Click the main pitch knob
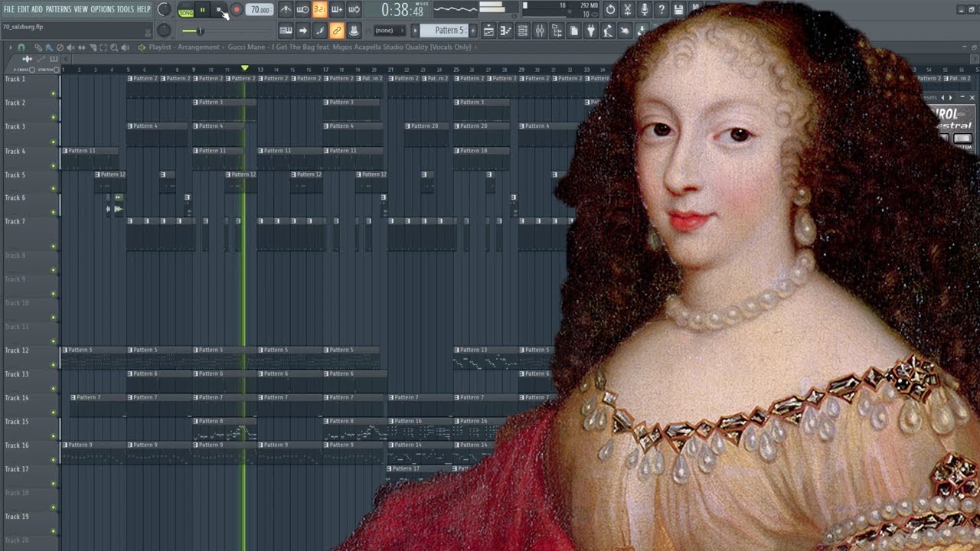This screenshot has width=980, height=551. coord(164,31)
